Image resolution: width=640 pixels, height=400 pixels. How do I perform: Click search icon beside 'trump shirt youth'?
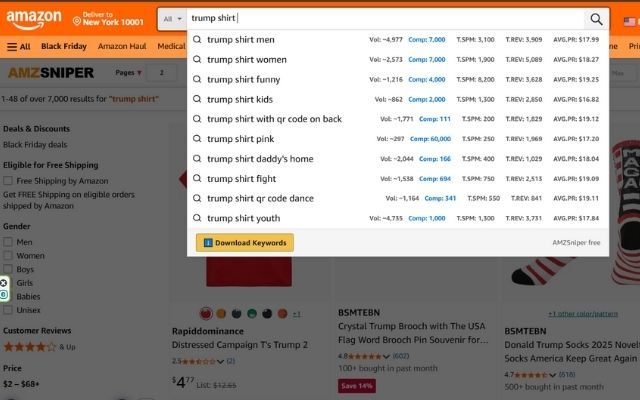coord(197,218)
